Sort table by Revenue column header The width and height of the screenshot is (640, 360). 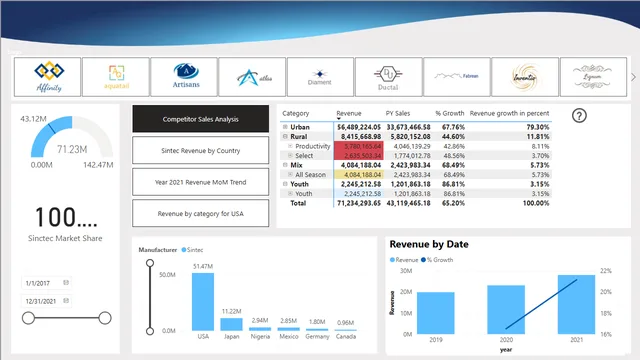[x=349, y=113]
